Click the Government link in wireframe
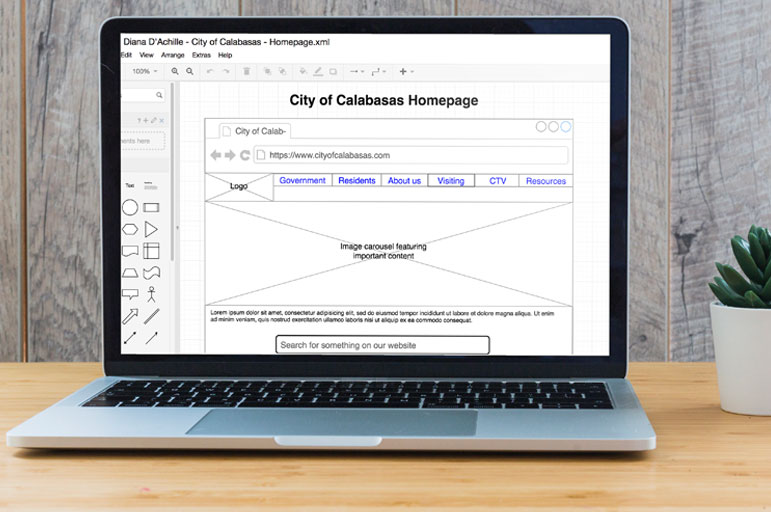Viewport: 771px width, 512px height. pyautogui.click(x=302, y=181)
